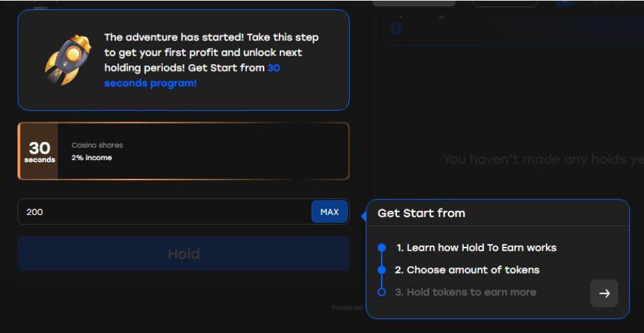Click the filled dot beside step 1
This screenshot has height=333, width=644.
click(382, 248)
